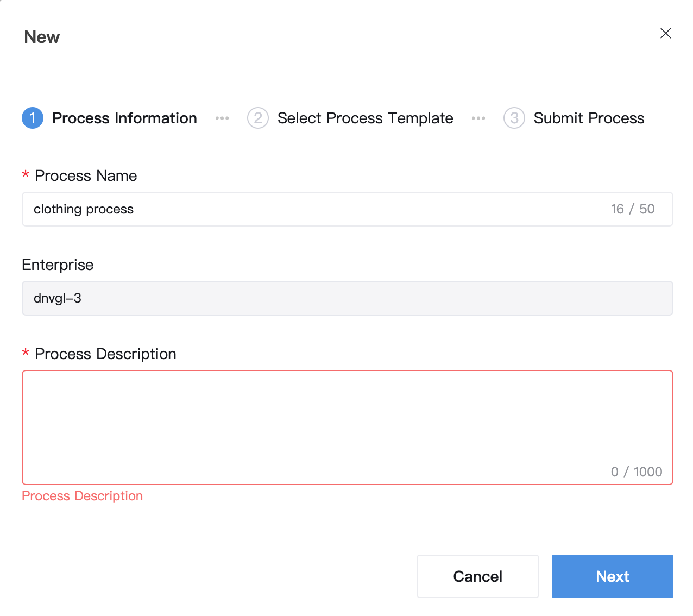Click the red Process Description error message
The height and width of the screenshot is (616, 693).
tap(83, 496)
